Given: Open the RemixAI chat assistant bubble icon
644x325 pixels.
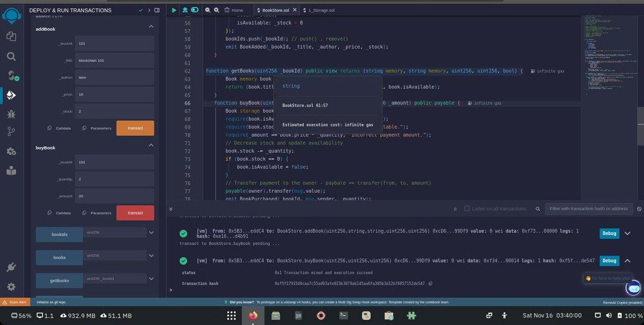Looking at the screenshot, I should pos(634,288).
